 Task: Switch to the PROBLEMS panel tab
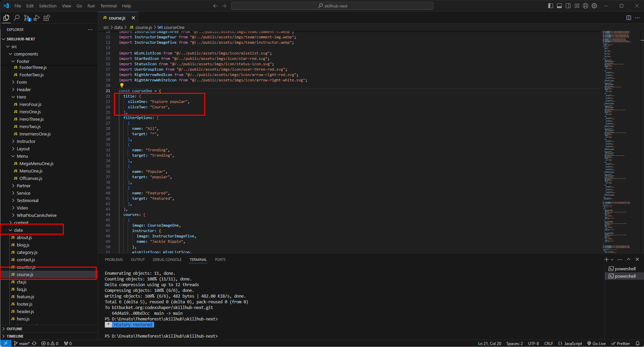pyautogui.click(x=114, y=260)
